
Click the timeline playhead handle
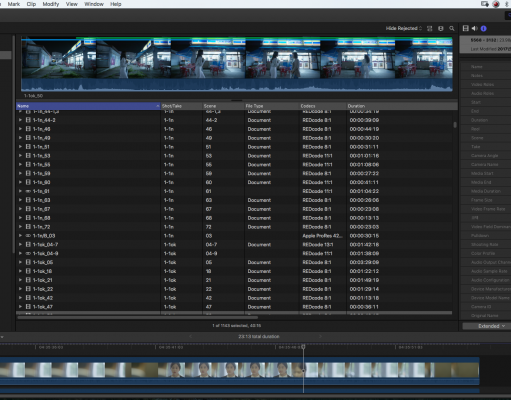click(303, 347)
